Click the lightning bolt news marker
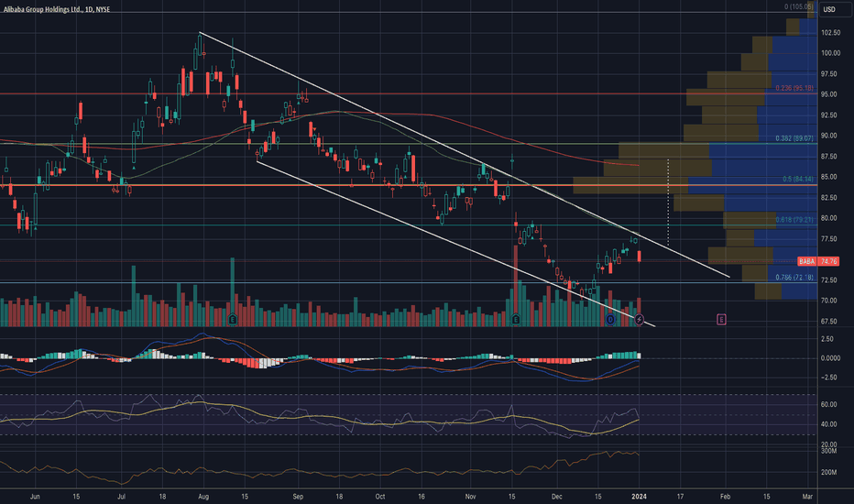 tap(639, 320)
